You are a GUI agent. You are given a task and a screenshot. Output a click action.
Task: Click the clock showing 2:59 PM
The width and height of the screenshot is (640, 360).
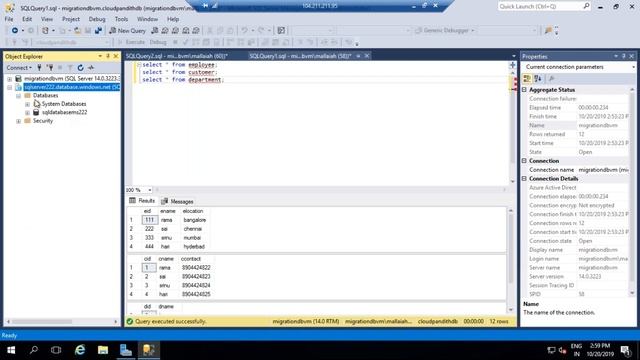600,346
